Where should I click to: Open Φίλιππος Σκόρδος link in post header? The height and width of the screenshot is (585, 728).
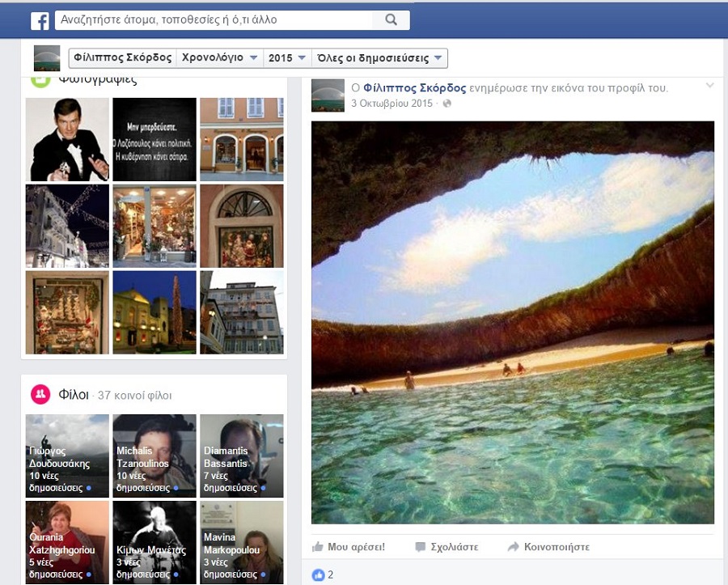(x=414, y=87)
